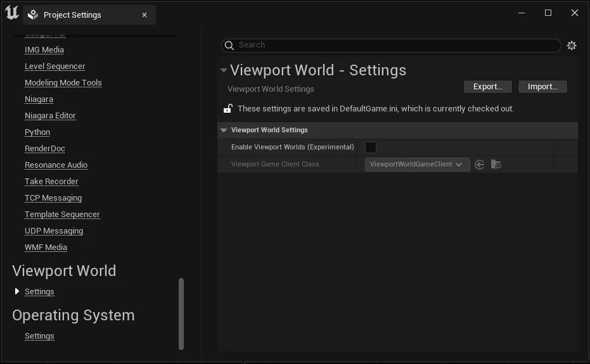Minimize the Project Settings window
Image resolution: width=590 pixels, height=364 pixels.
click(x=522, y=13)
